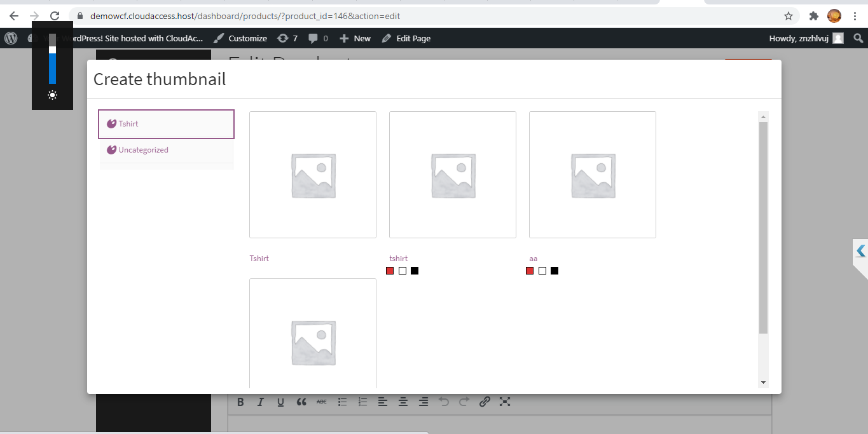Screen dimensions: 868x434
Task: Toggle Underline in the editor toolbar
Action: coord(280,402)
